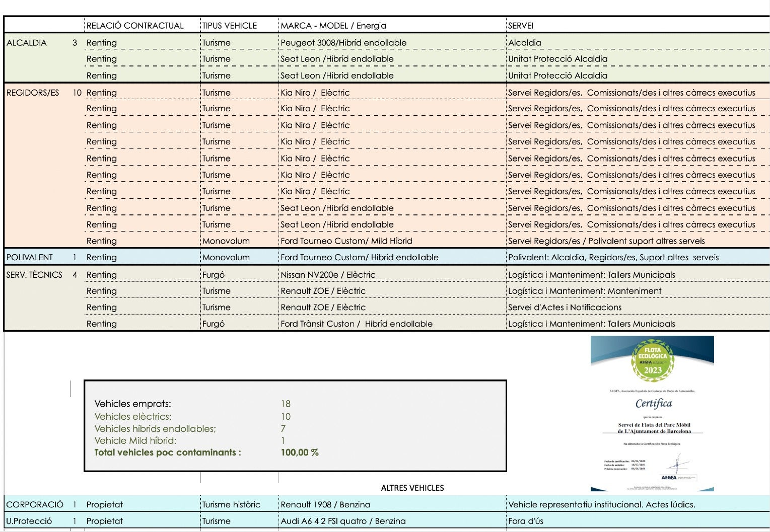Screen dimensions: 770x532
Task: Click Audi A6 4 2 FSI quatro / Benzina cell
Action: click(x=343, y=521)
